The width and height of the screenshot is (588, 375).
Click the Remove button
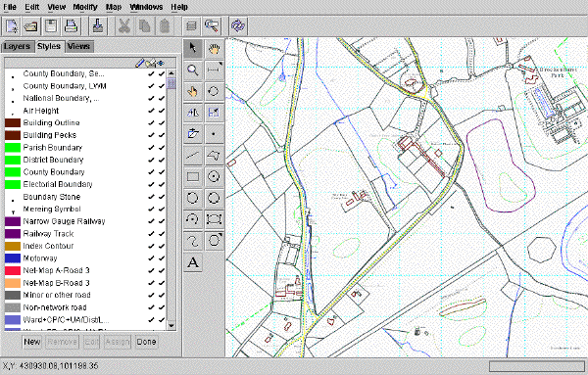[63, 342]
